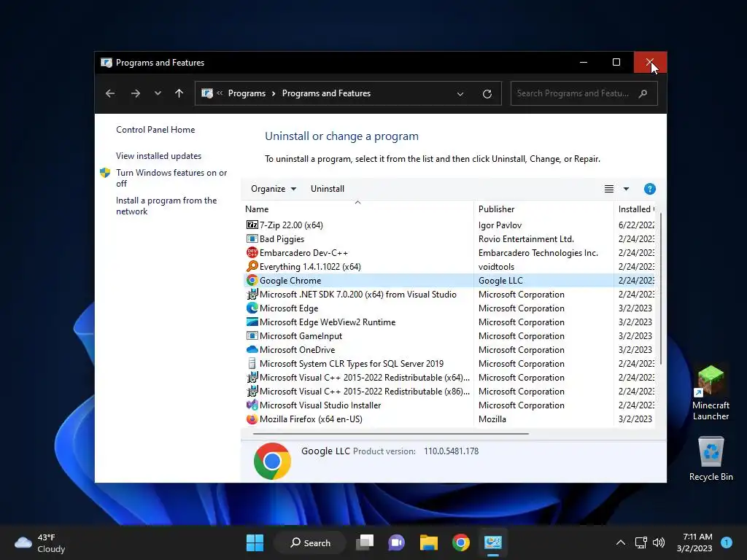Go forward using the forward arrow
This screenshot has width=747, height=560.
[x=136, y=93]
